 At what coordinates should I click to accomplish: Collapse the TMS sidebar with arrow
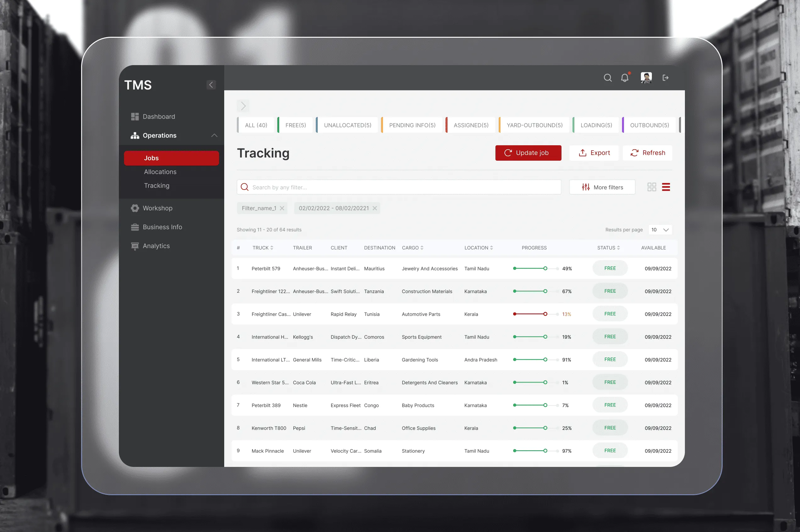211,85
